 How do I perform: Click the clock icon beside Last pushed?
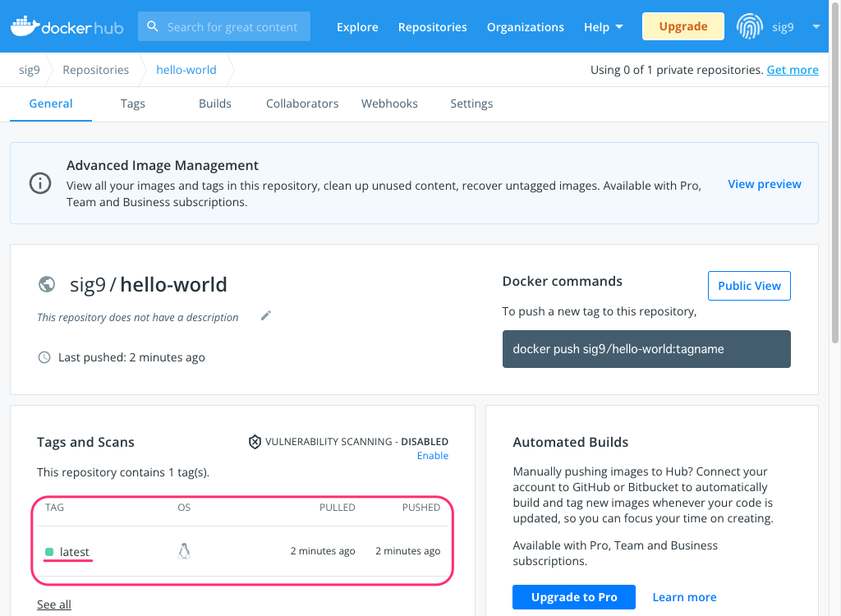tap(44, 356)
